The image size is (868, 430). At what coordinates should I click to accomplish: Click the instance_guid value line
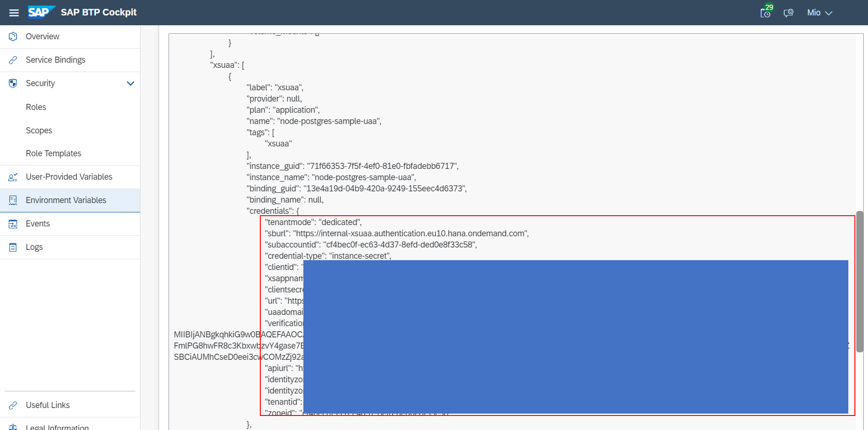[x=353, y=166]
